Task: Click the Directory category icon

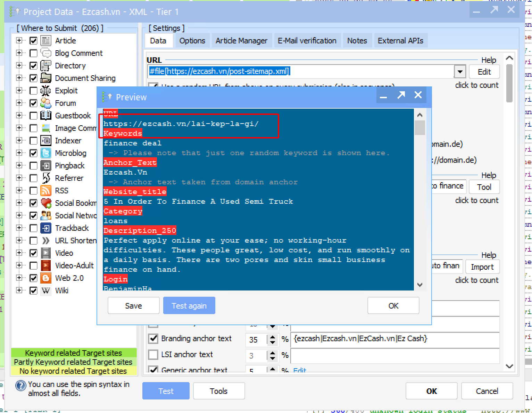Action: coord(46,66)
